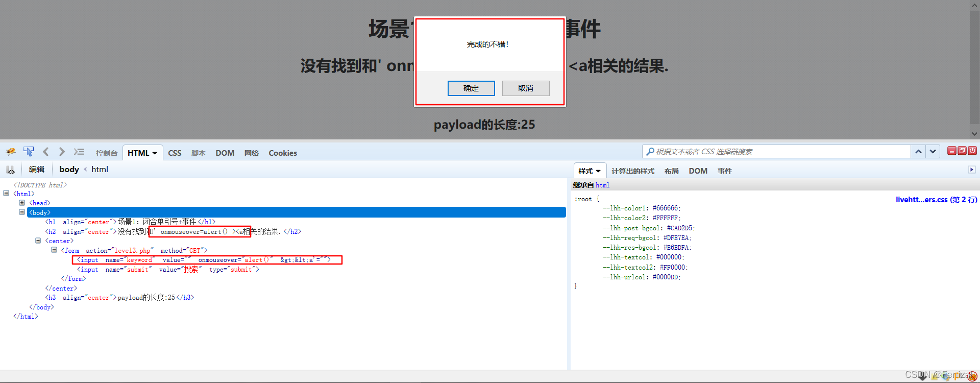Click the level3.php action value
Viewport: 980px width, 383px height.
132,251
